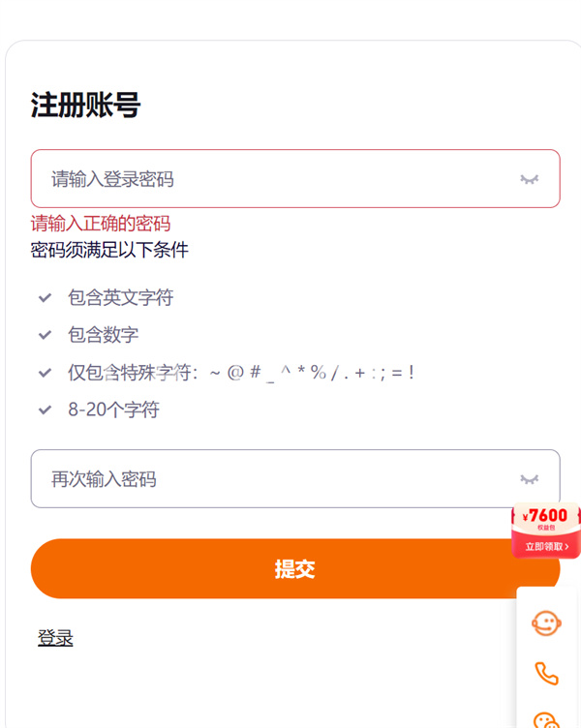The width and height of the screenshot is (581, 728).
Task: Open the customer service face icon
Action: [x=546, y=623]
